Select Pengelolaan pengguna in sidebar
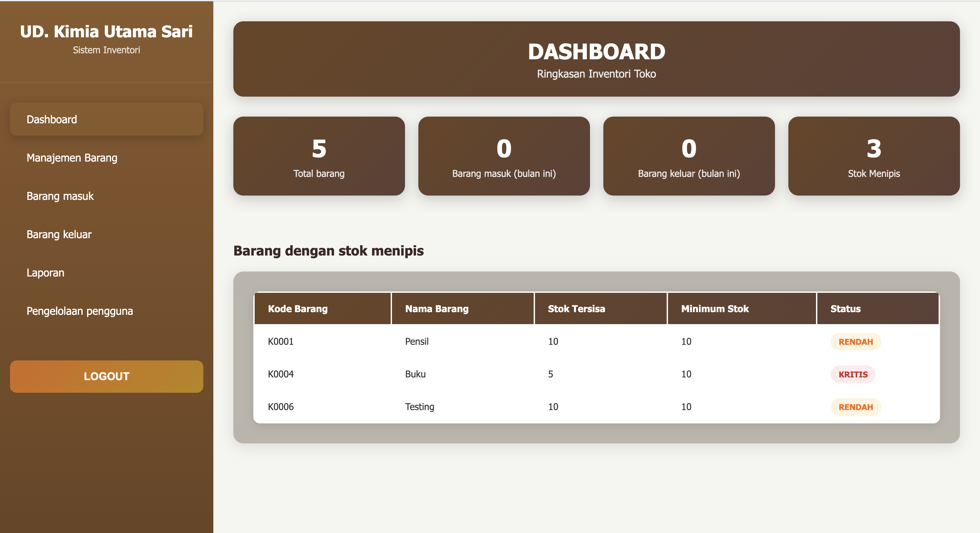The image size is (980, 533). [80, 311]
